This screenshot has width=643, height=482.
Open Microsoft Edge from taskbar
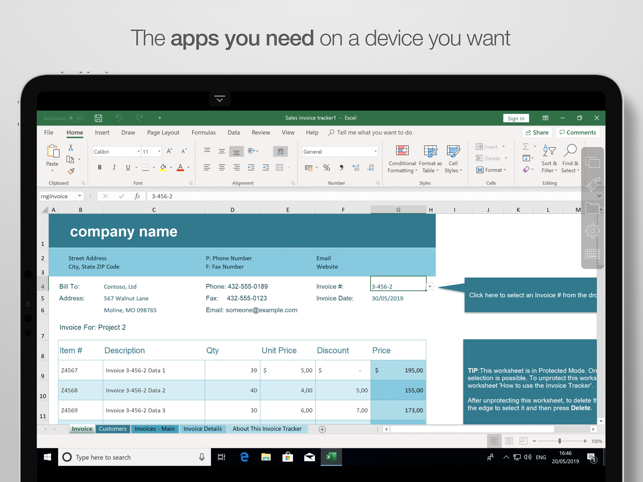244,457
